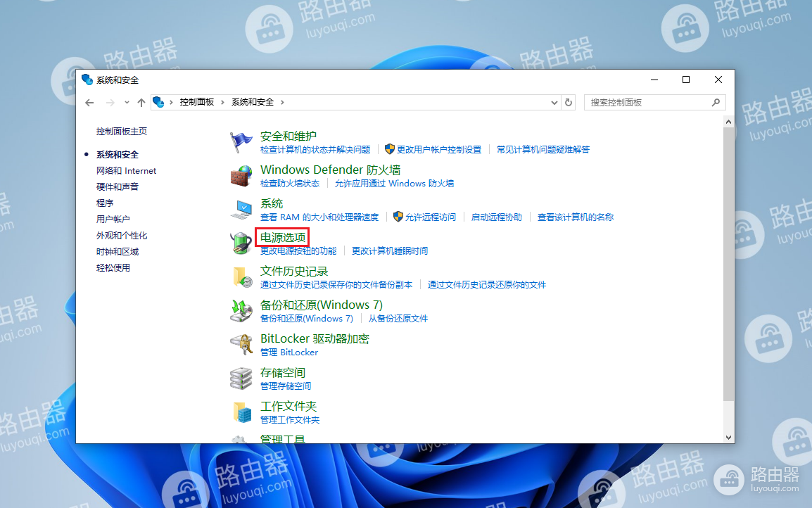Click 通过文件历史记录保存你的文件备份副本 link
The height and width of the screenshot is (508, 812).
click(336, 285)
